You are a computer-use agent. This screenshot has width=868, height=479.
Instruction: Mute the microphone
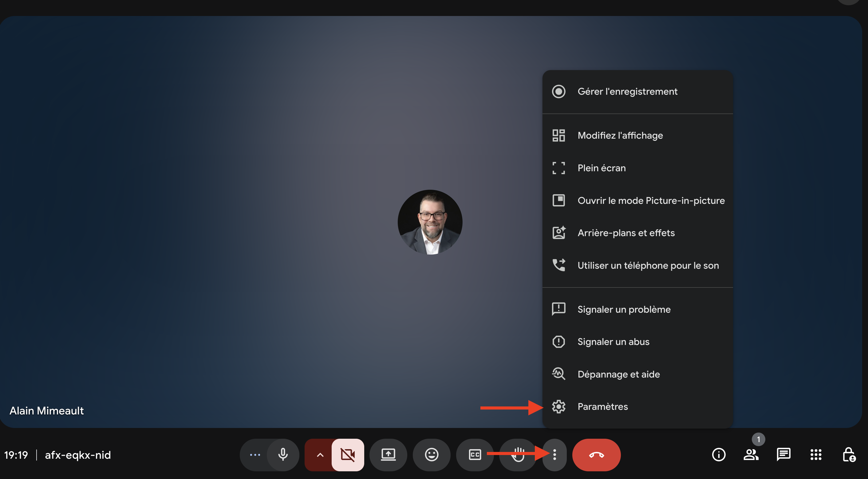283,455
